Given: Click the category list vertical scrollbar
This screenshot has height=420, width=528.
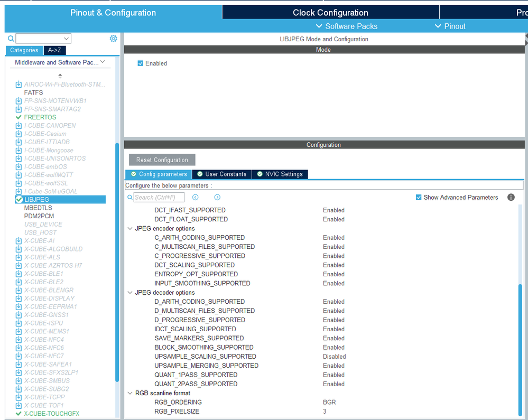Looking at the screenshot, I should (117, 263).
